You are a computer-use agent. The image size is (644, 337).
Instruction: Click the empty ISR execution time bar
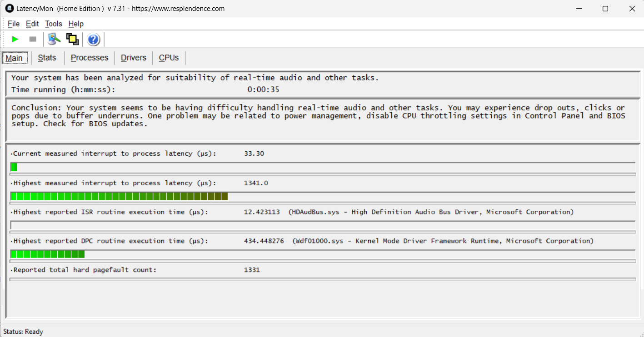[323, 225]
